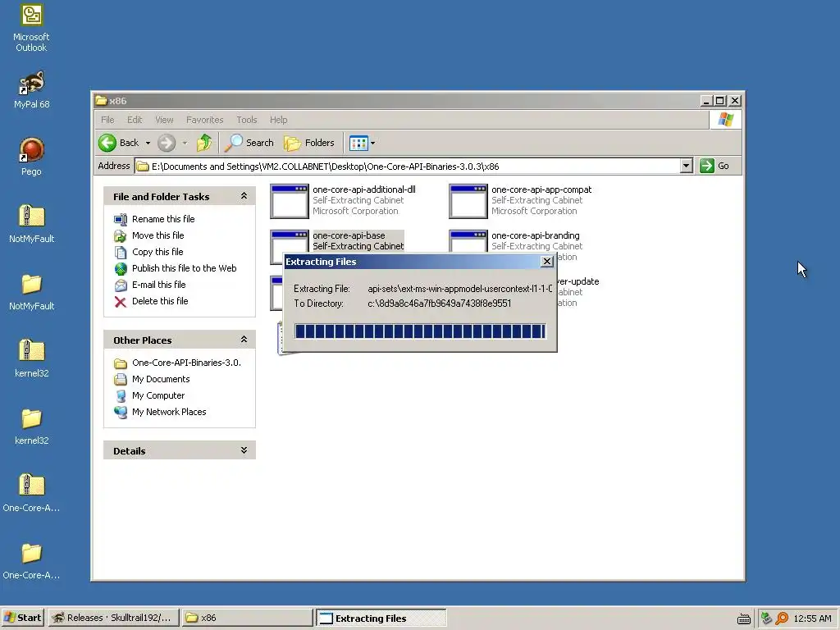Open the Help menu
Viewport: 840px width, 630px height.
pyautogui.click(x=278, y=120)
